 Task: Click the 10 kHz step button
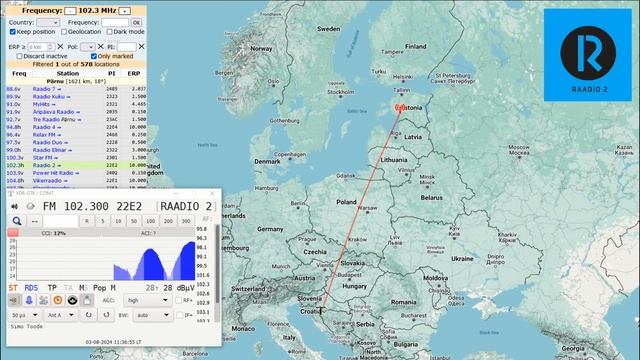pyautogui.click(x=118, y=221)
